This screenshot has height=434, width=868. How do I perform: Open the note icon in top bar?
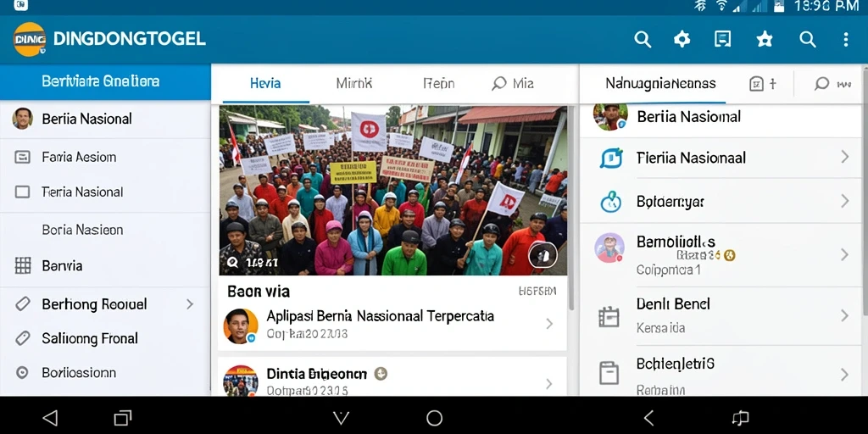pos(722,39)
